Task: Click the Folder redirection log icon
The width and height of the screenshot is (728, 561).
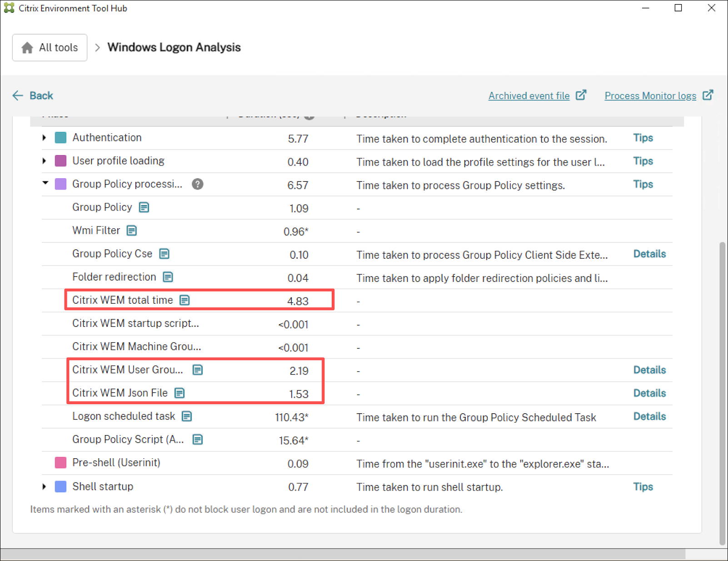Action: coord(168,277)
